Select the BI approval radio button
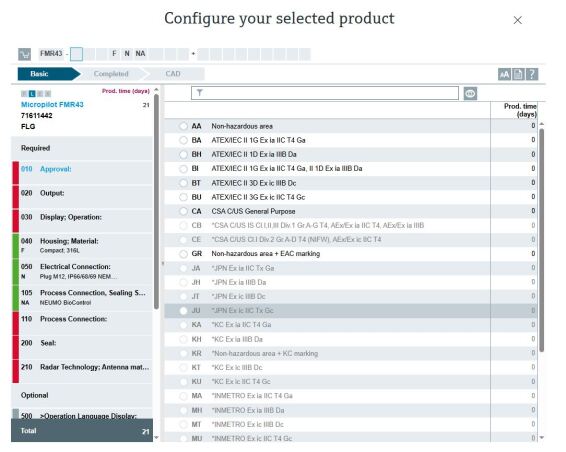This screenshot has width=566, height=452. pos(183,169)
